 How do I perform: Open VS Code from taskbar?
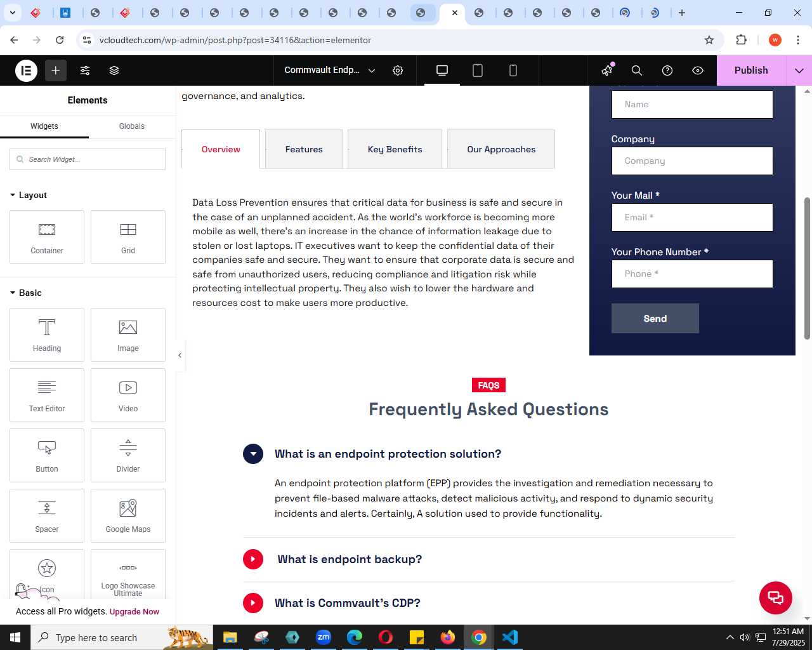tap(510, 637)
